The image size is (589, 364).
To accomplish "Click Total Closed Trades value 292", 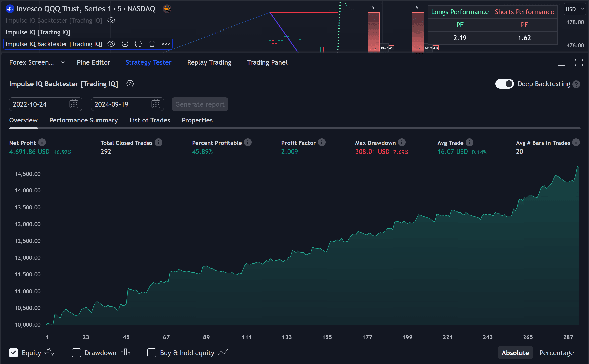I will pyautogui.click(x=106, y=152).
